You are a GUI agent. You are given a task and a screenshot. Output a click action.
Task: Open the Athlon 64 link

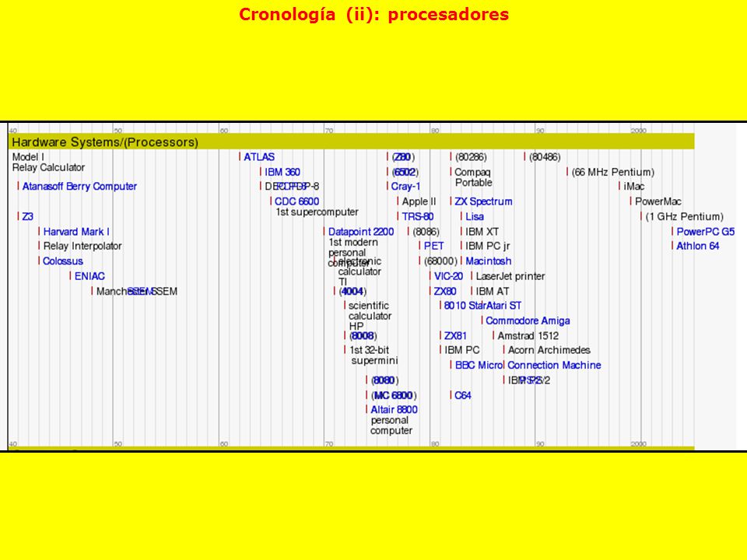(698, 246)
